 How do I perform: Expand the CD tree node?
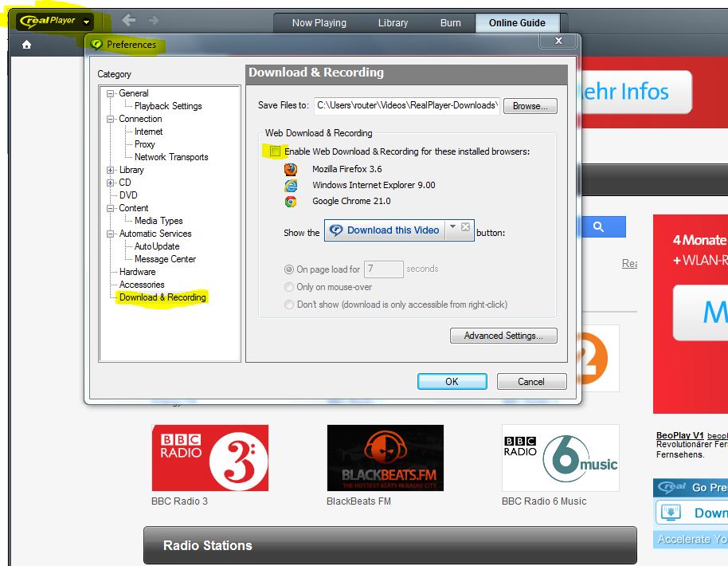coord(110,183)
